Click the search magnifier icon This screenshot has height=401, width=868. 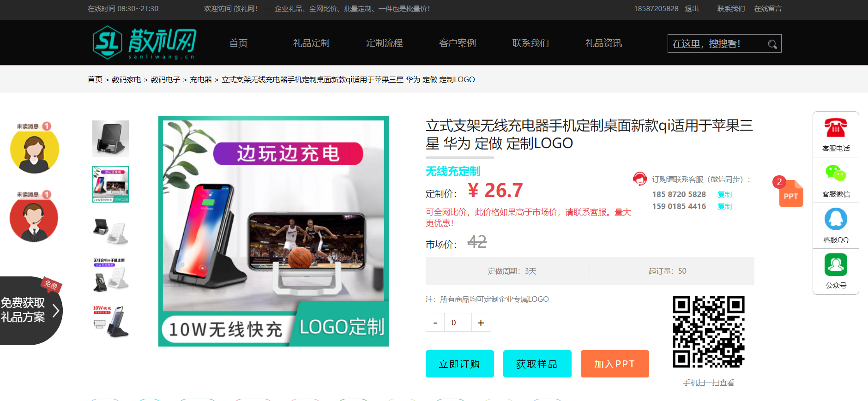772,44
